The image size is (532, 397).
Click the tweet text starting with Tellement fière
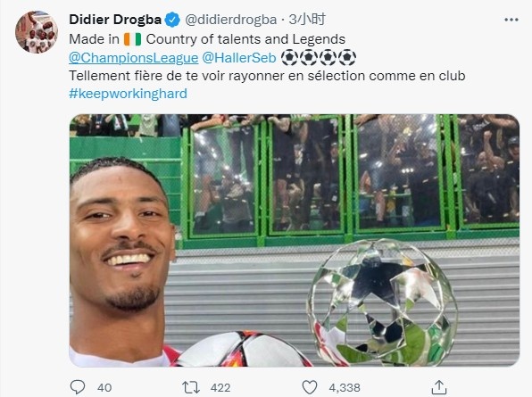pyautogui.click(x=267, y=76)
